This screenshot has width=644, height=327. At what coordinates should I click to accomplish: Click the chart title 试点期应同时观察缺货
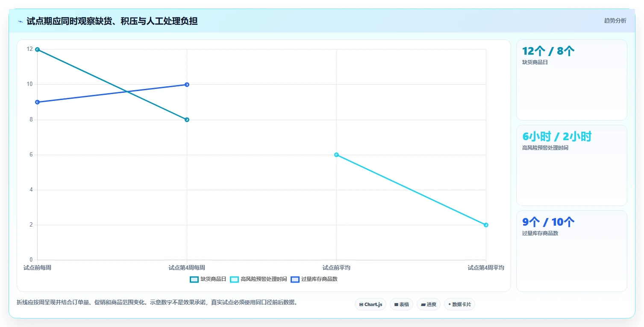pyautogui.click(x=112, y=21)
